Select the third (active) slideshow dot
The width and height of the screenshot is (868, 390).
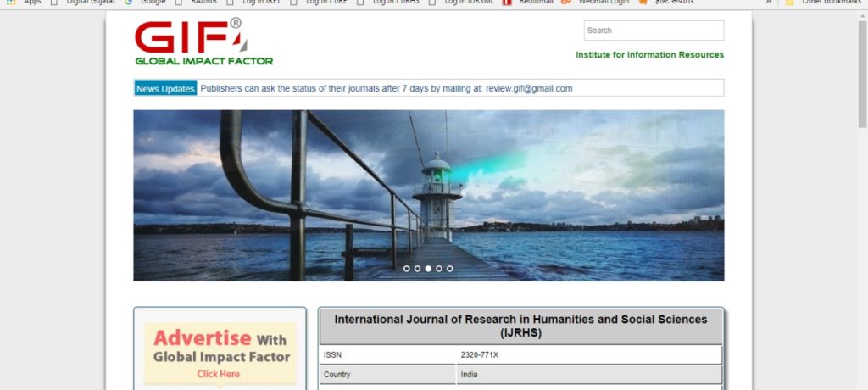coord(428,269)
